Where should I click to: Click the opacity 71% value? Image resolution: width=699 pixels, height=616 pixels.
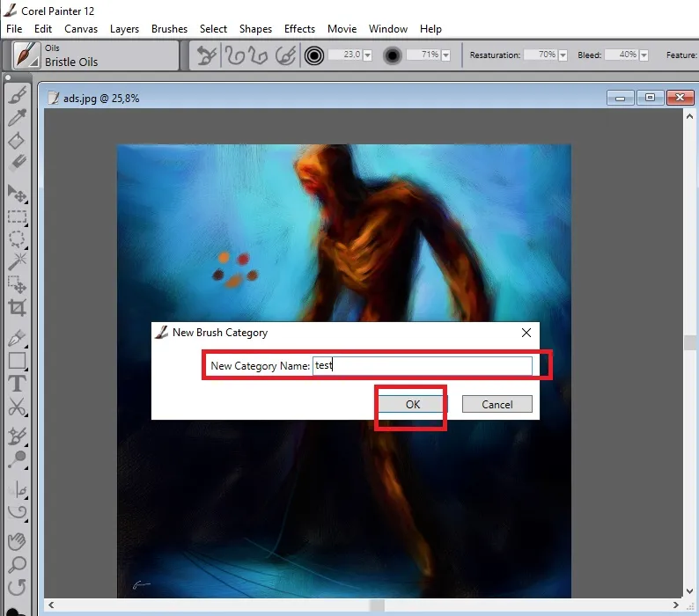pyautogui.click(x=423, y=55)
